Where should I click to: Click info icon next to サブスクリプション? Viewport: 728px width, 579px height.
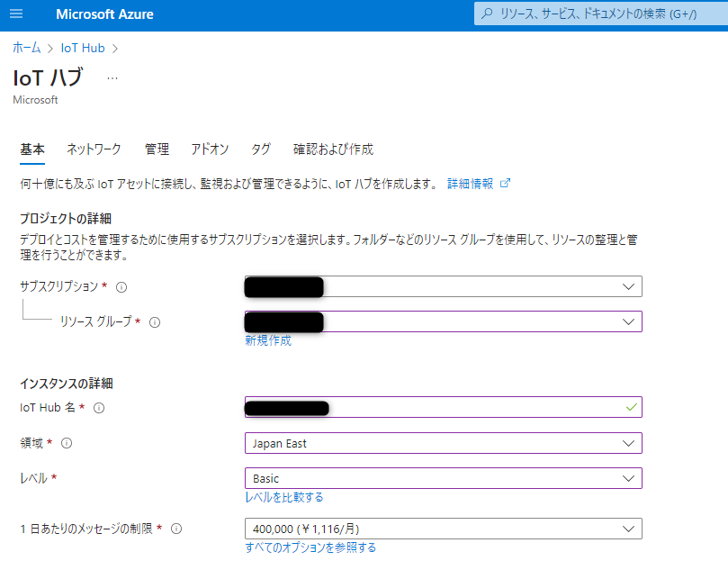(121, 287)
